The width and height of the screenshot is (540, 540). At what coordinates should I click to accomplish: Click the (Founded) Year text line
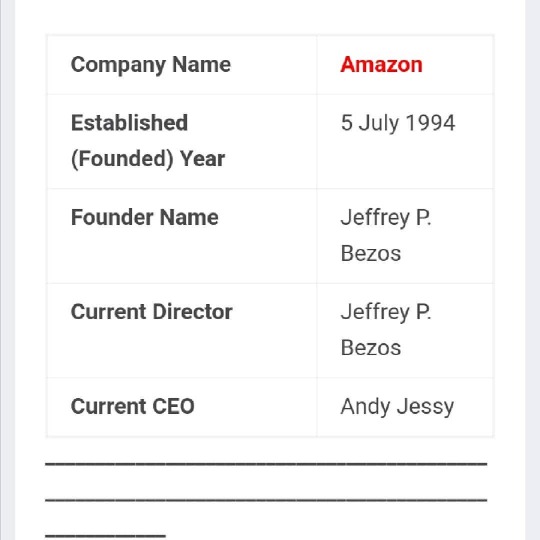(148, 159)
